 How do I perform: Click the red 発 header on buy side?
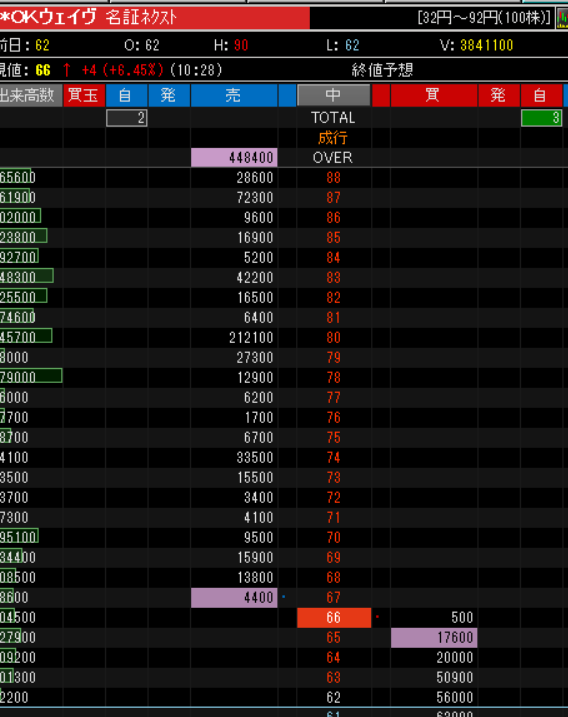[498, 95]
